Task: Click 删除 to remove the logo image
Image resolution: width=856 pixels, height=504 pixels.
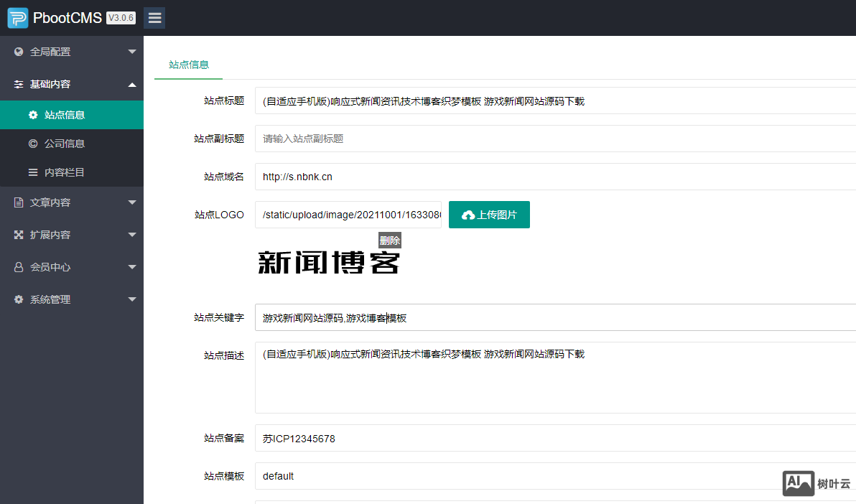Action: point(390,241)
